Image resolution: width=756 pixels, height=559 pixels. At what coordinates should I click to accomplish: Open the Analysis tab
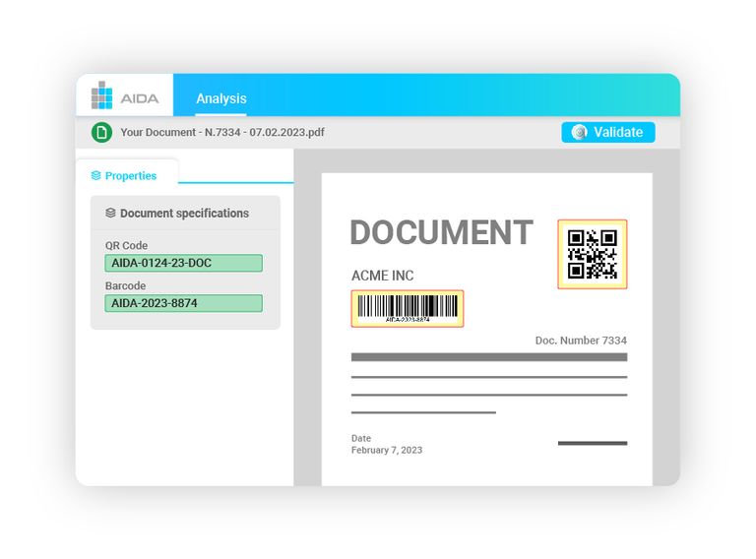pos(220,98)
